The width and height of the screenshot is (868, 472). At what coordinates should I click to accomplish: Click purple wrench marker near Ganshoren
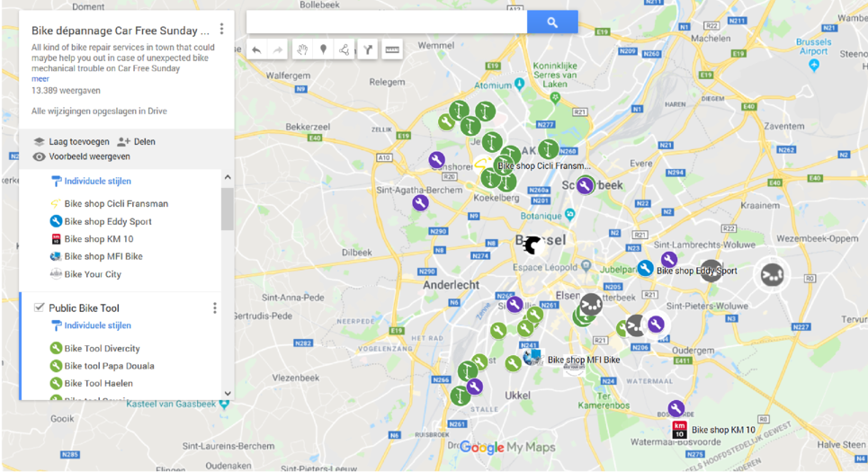[x=437, y=160]
